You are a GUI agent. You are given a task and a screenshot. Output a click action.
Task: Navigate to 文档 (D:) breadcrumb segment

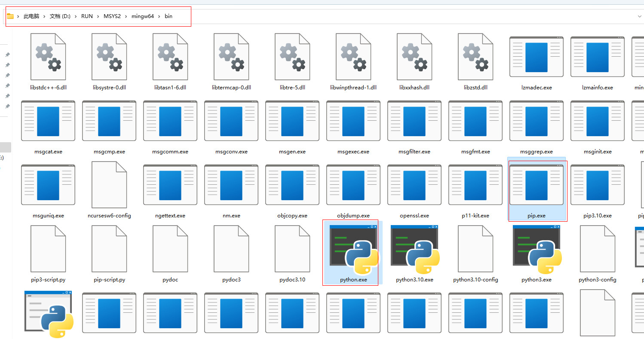pyautogui.click(x=60, y=16)
